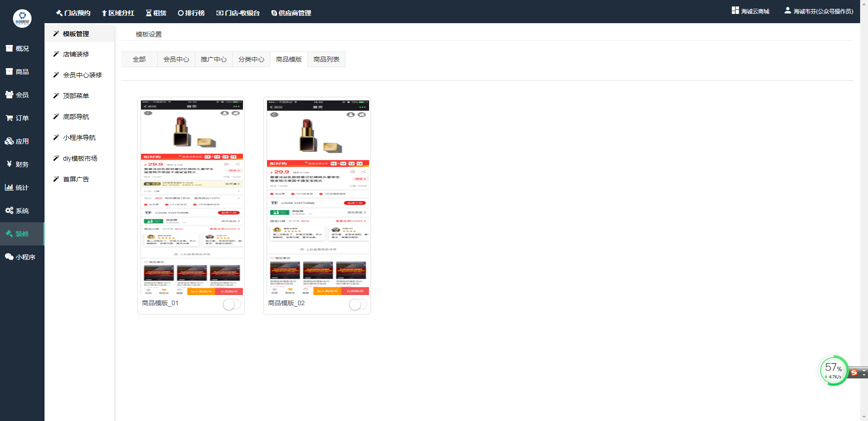Click the 商品模版_02 label
The width and height of the screenshot is (868, 421).
point(286,303)
